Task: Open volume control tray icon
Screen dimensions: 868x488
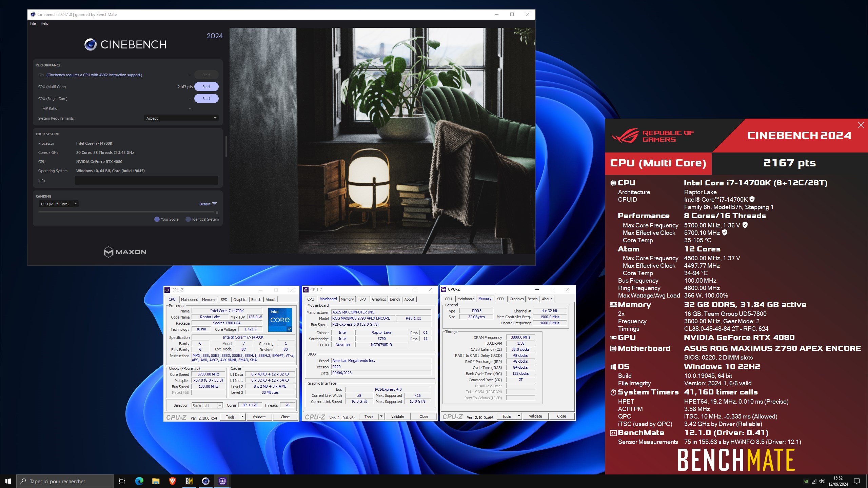Action: click(822, 481)
